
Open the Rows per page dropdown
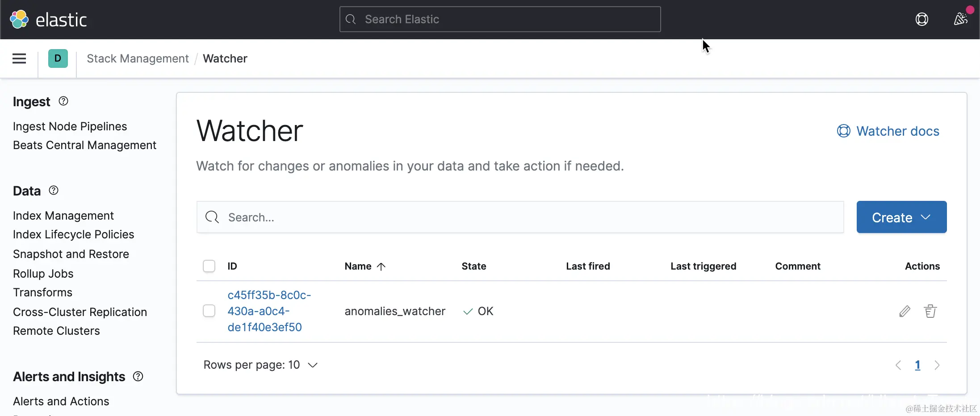(260, 365)
